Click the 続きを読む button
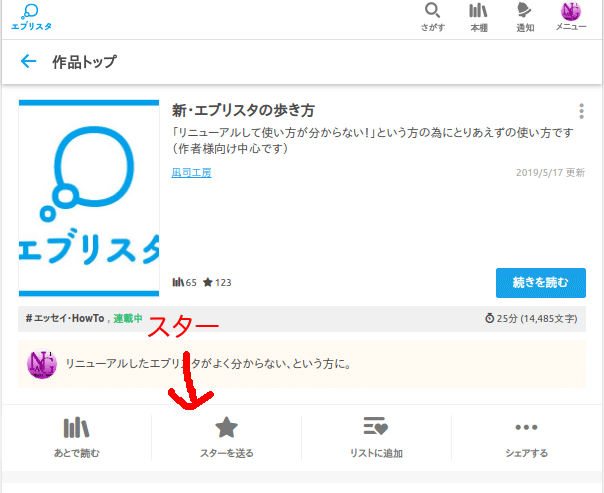 [x=541, y=283]
